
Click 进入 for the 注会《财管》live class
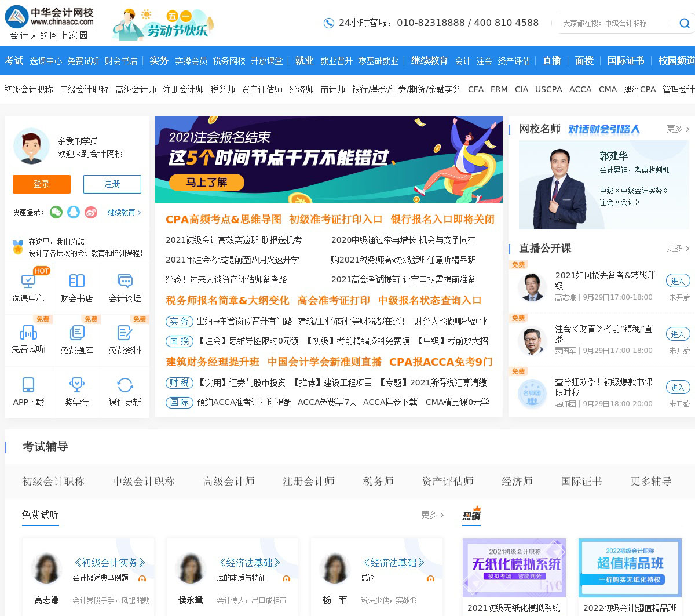pyautogui.click(x=678, y=334)
